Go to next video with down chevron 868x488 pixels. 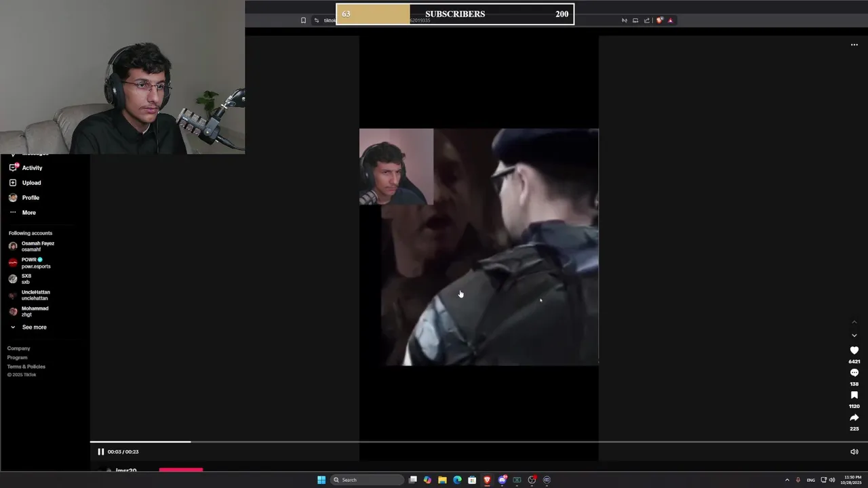point(854,335)
